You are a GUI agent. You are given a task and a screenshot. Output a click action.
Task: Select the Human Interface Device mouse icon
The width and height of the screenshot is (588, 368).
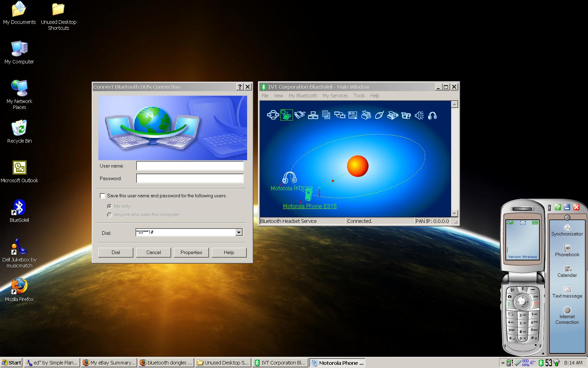[x=379, y=115]
